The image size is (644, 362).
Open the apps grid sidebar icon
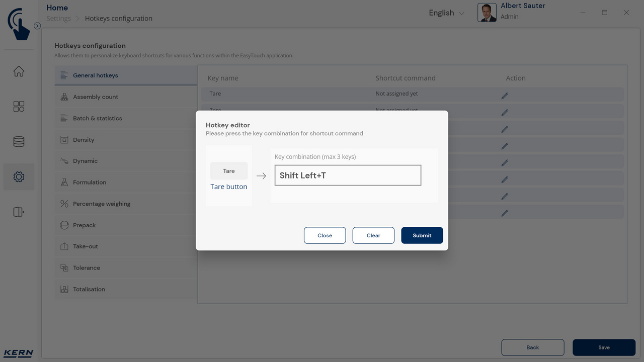[x=19, y=107]
